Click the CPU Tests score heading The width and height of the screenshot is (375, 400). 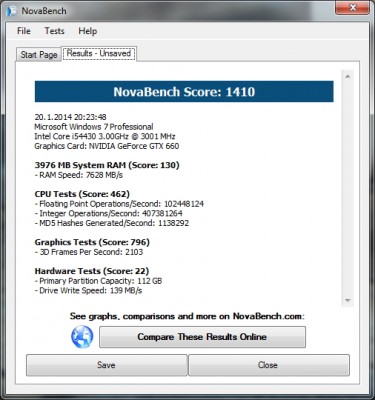tap(82, 194)
